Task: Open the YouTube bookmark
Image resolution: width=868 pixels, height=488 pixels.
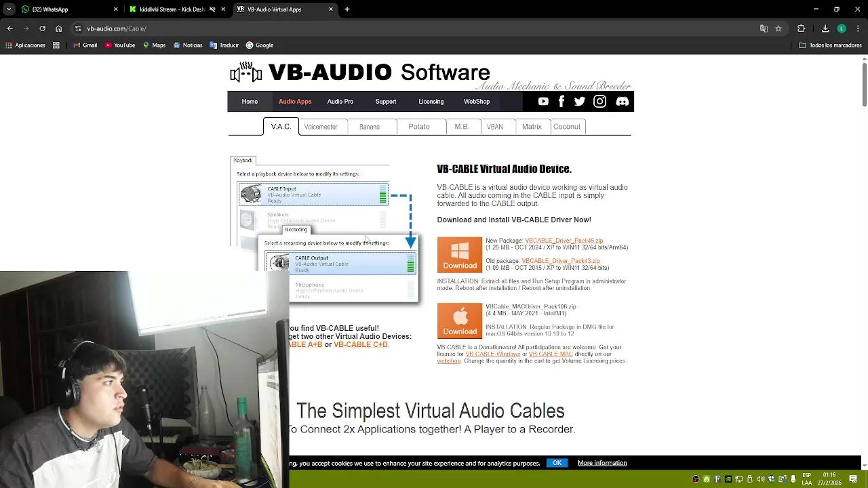Action: click(x=120, y=45)
